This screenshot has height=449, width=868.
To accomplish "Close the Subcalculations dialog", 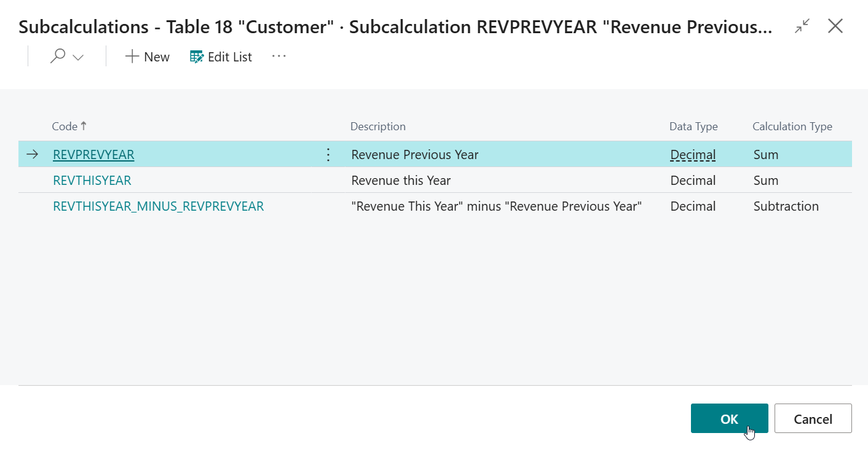I will coord(835,26).
